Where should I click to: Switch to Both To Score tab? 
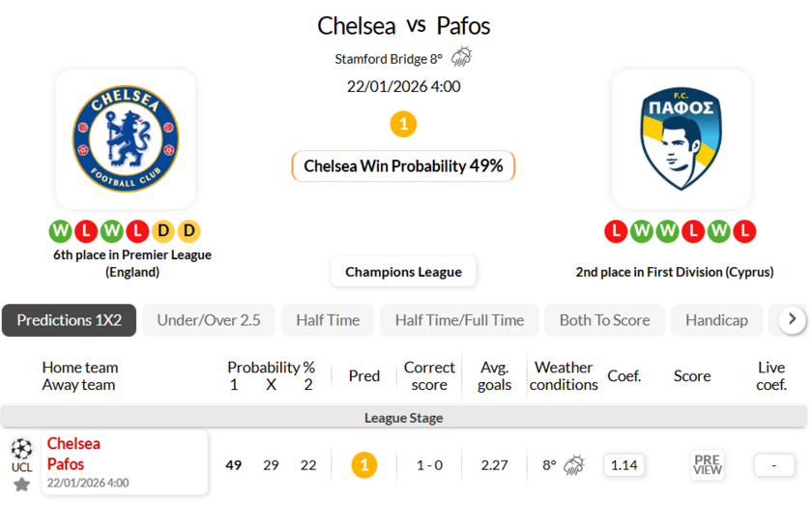pos(604,320)
